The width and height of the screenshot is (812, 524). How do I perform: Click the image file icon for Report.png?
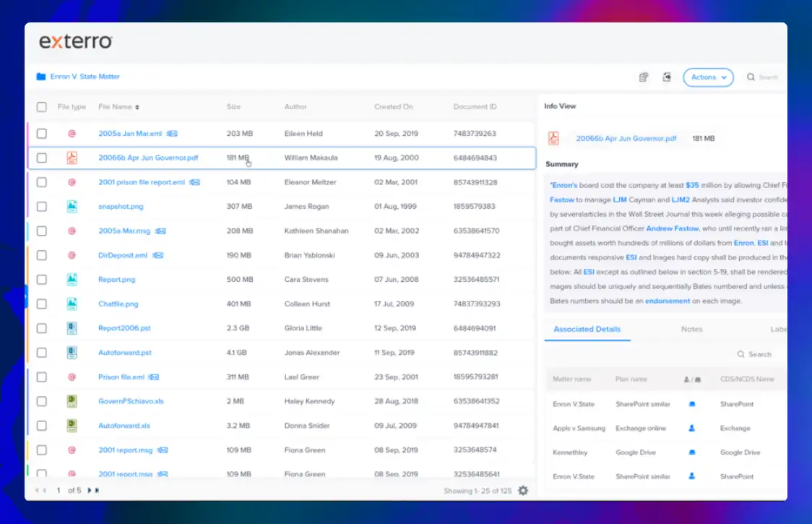[x=72, y=280]
